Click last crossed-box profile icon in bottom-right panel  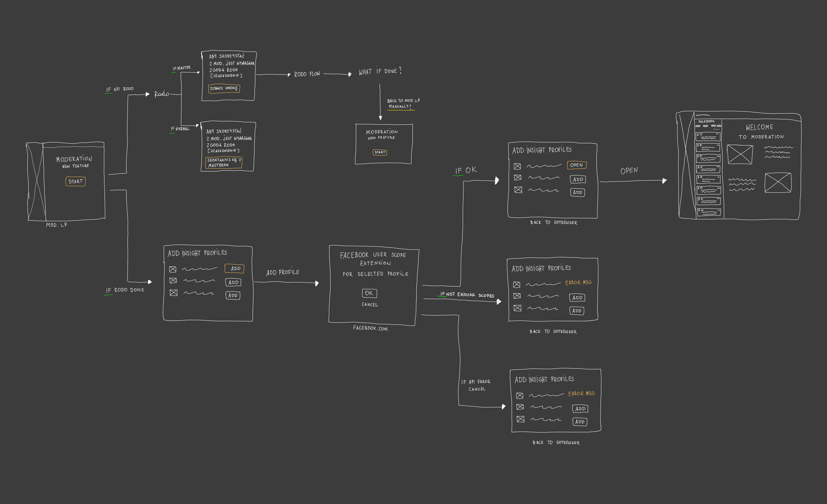pos(521,419)
